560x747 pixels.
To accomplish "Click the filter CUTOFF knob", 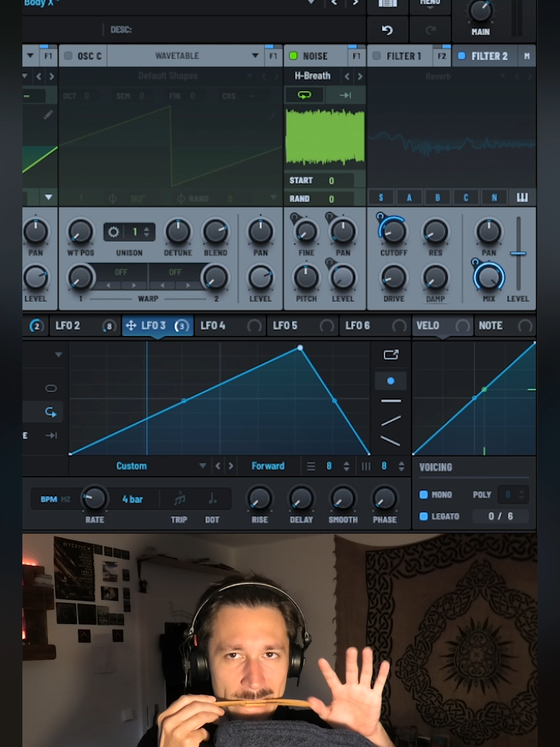I will tap(394, 231).
